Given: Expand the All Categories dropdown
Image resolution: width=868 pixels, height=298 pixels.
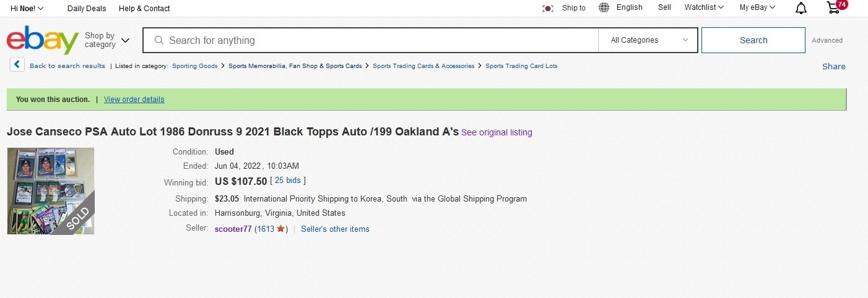Looking at the screenshot, I should coord(648,40).
